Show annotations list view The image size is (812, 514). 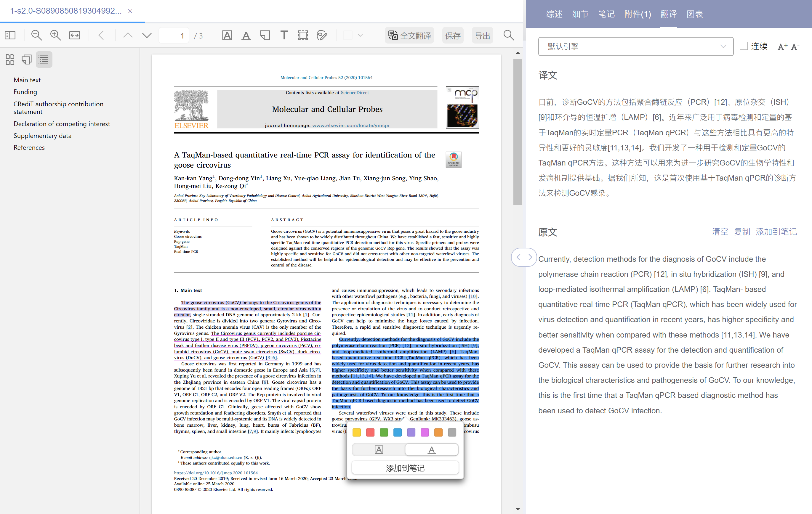pos(27,60)
